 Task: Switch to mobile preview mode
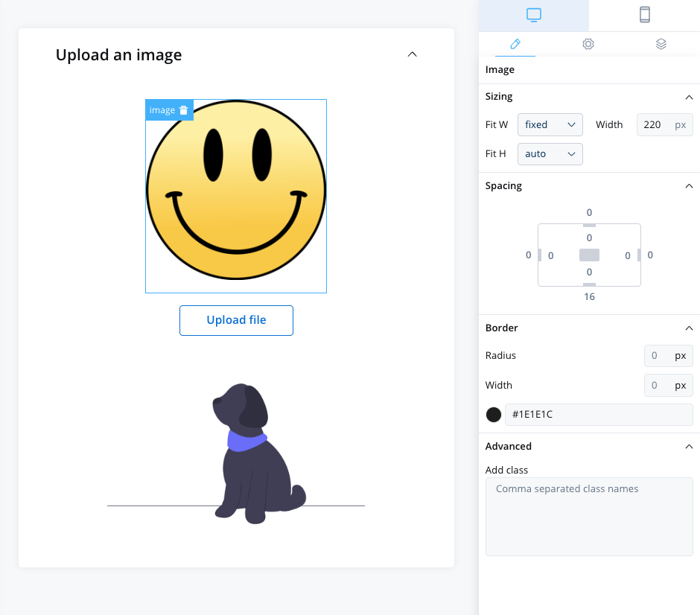[x=644, y=15]
